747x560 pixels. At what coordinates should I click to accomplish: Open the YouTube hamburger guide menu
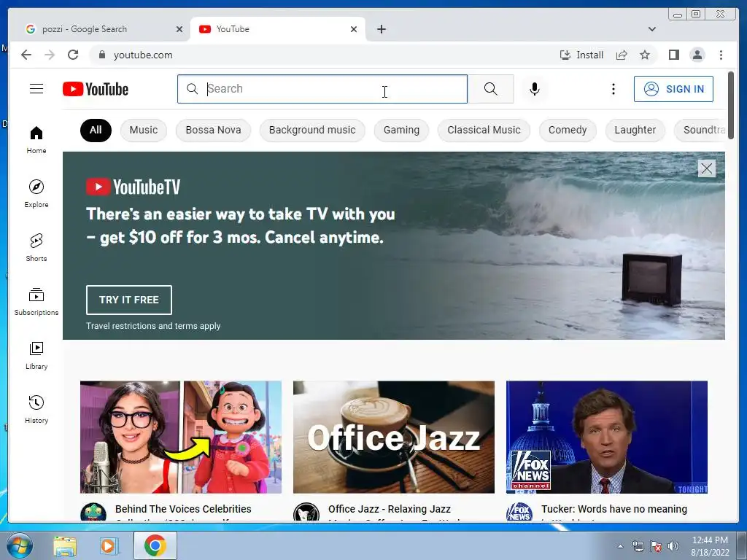pos(36,88)
